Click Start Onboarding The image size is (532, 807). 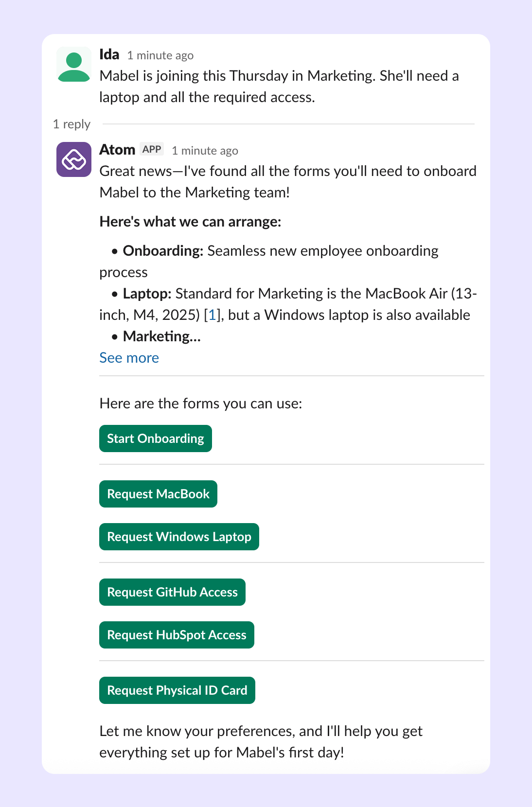click(155, 438)
